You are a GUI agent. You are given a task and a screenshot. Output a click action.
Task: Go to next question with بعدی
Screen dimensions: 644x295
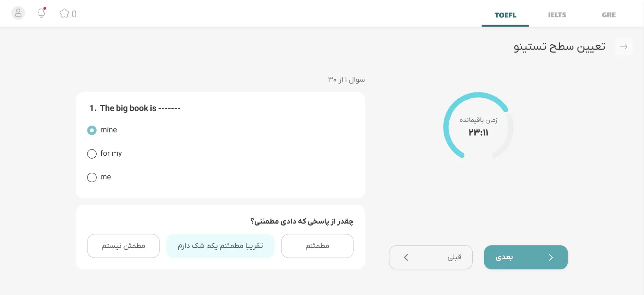(525, 257)
